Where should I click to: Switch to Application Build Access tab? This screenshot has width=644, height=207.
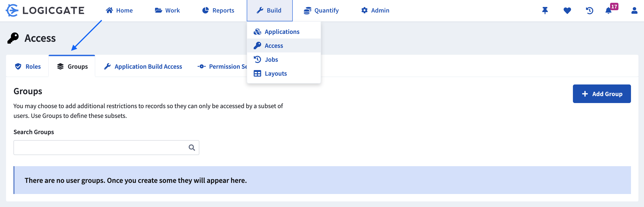point(143,66)
